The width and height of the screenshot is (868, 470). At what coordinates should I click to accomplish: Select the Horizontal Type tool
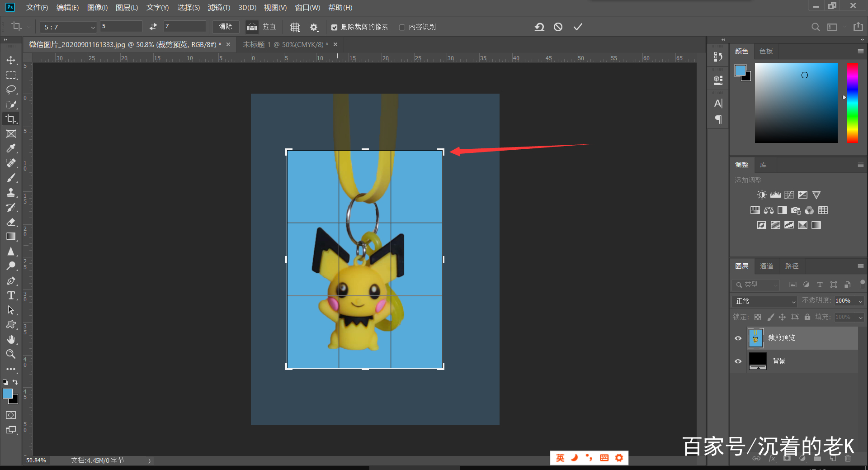coord(11,295)
